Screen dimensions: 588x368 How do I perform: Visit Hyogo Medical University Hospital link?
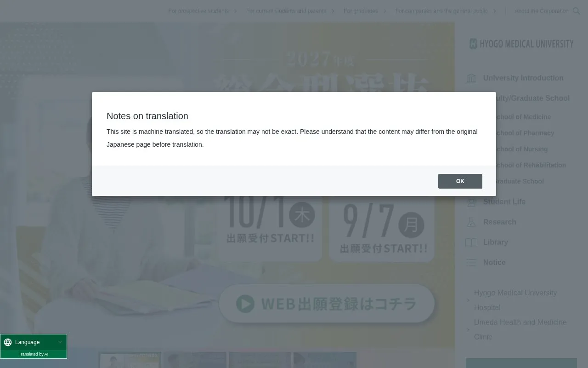click(515, 300)
